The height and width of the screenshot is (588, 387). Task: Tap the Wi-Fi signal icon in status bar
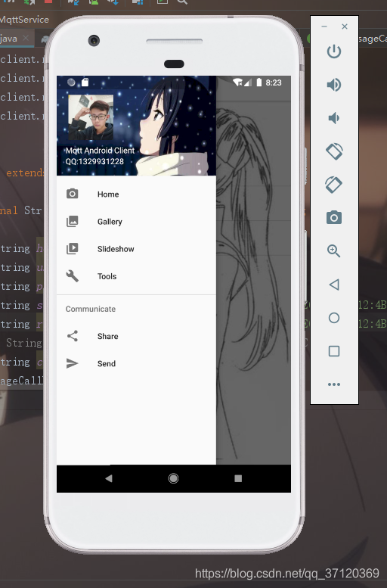point(237,82)
